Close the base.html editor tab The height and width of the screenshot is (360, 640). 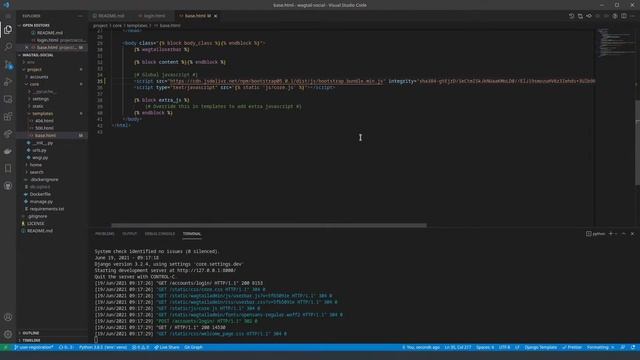click(x=216, y=16)
